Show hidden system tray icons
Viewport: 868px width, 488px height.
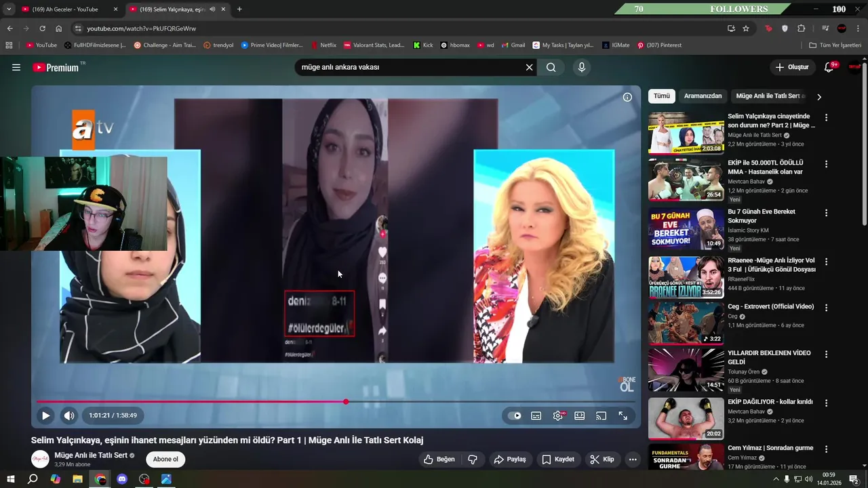pyautogui.click(x=776, y=479)
